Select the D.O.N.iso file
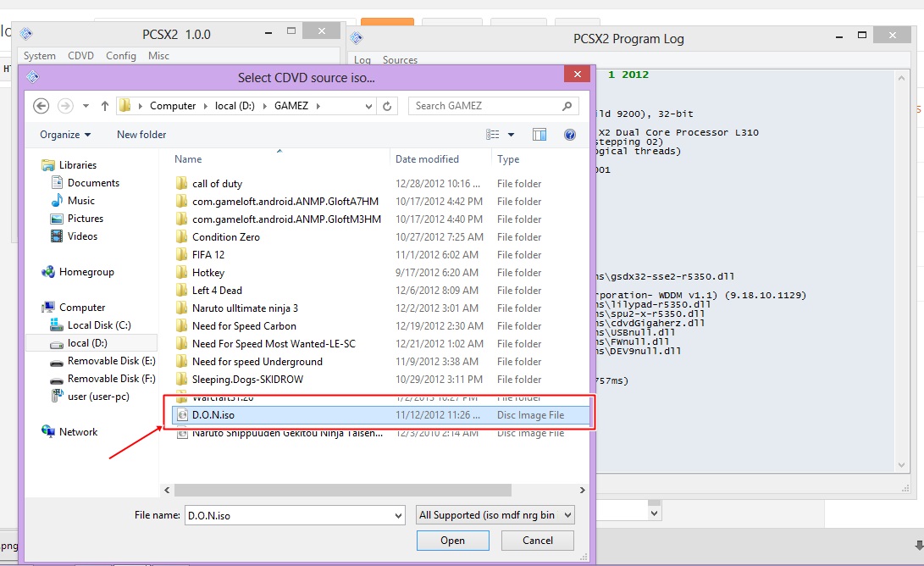 pos(380,414)
